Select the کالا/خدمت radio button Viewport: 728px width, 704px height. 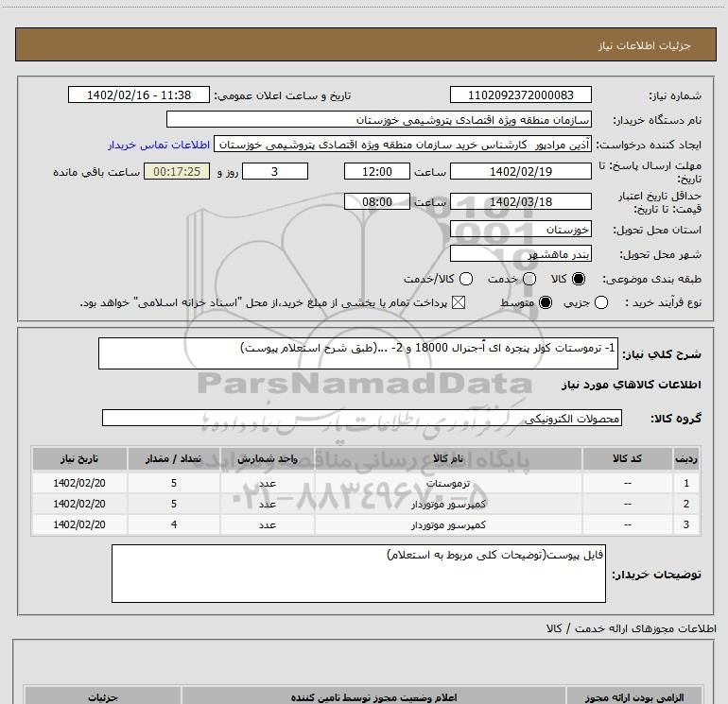click(x=466, y=279)
